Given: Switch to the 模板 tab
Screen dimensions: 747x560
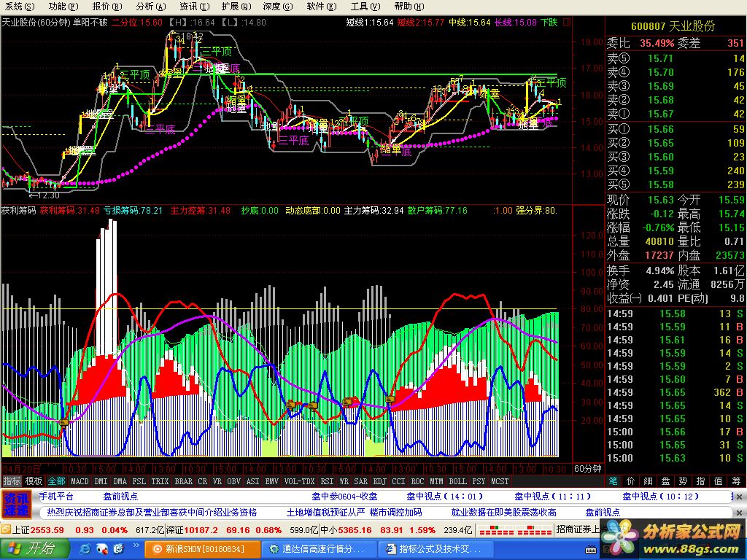Looking at the screenshot, I should tap(34, 481).
